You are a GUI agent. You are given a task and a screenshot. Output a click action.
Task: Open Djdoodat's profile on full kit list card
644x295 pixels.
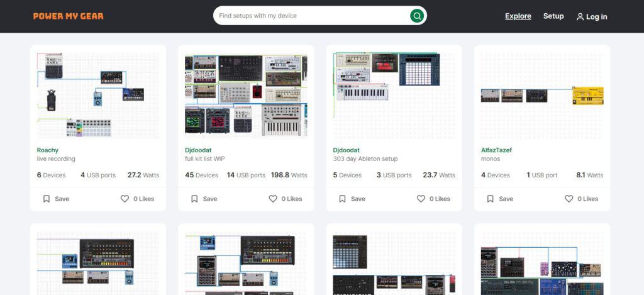coord(198,150)
